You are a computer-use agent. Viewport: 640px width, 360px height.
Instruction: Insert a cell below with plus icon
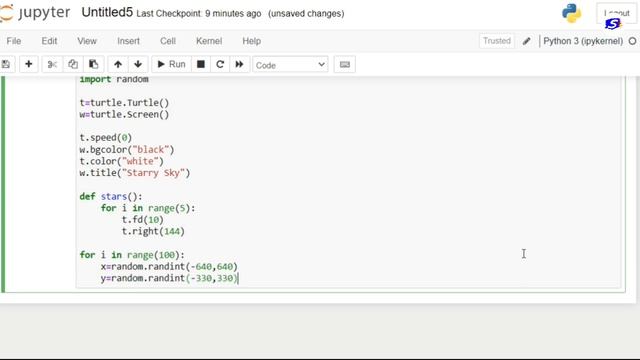coord(29,64)
